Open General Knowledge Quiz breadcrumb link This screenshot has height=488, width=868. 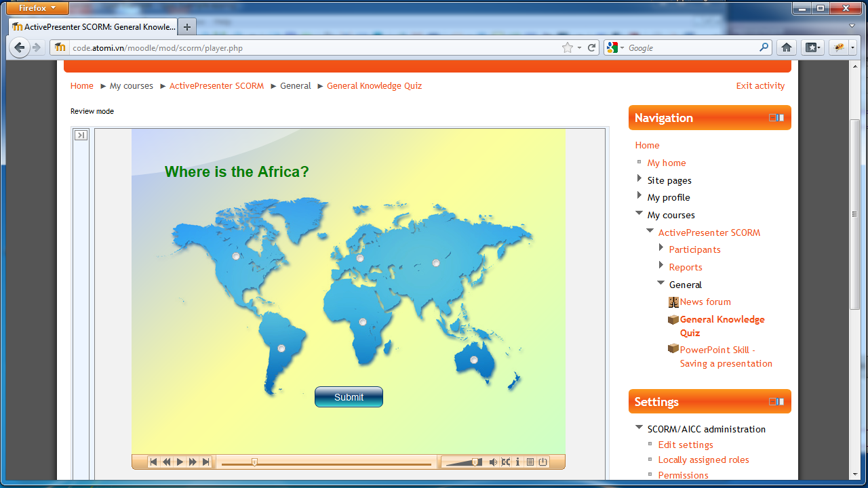[374, 86]
